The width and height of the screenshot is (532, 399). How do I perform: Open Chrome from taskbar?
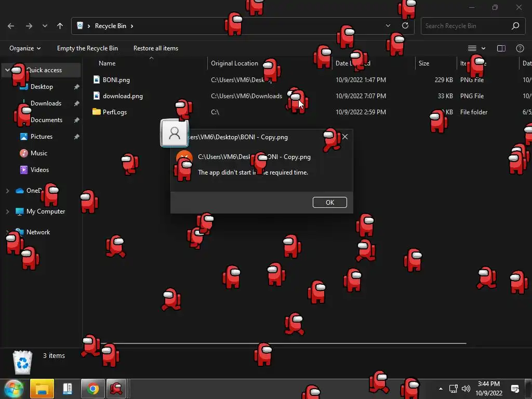92,389
